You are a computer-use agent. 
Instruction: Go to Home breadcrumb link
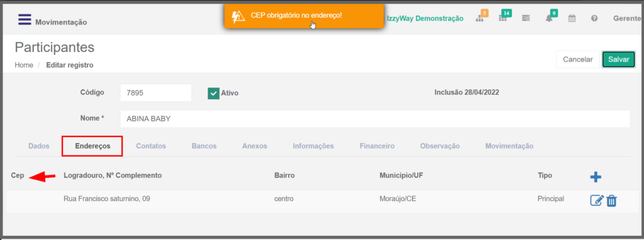coord(24,65)
